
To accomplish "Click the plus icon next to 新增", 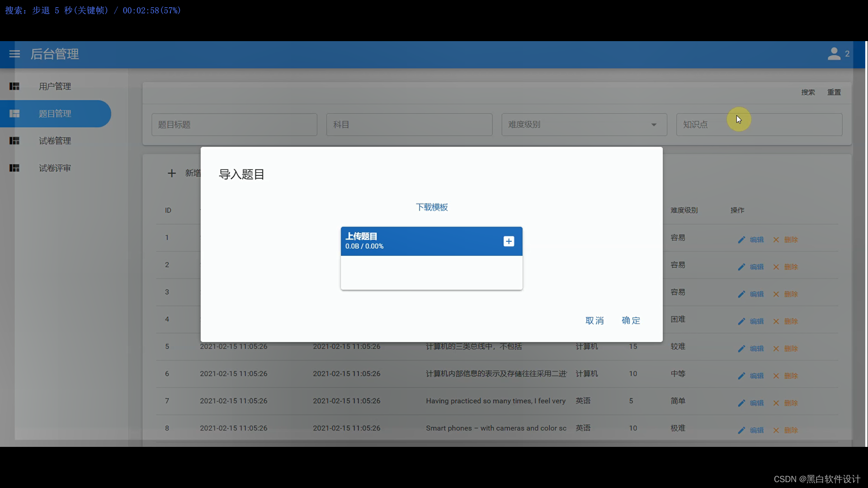I will (172, 173).
